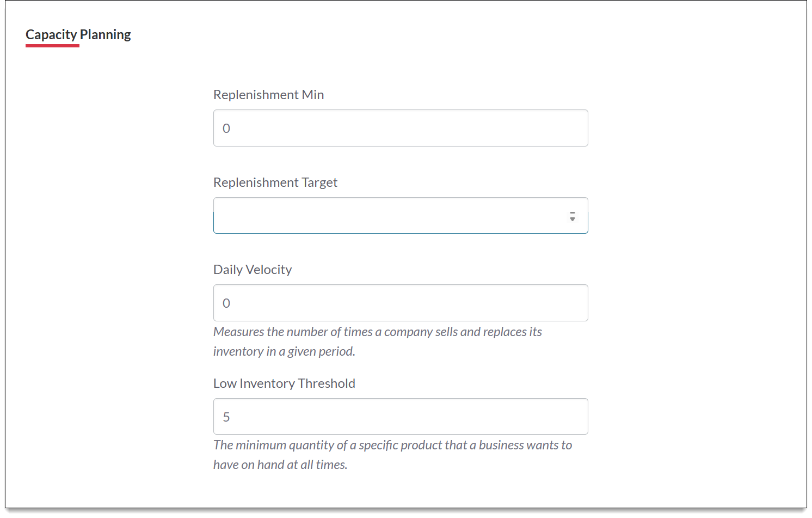Image resolution: width=812 pixels, height=518 pixels.
Task: Click the Daily Velocity help description text
Action: tap(377, 332)
